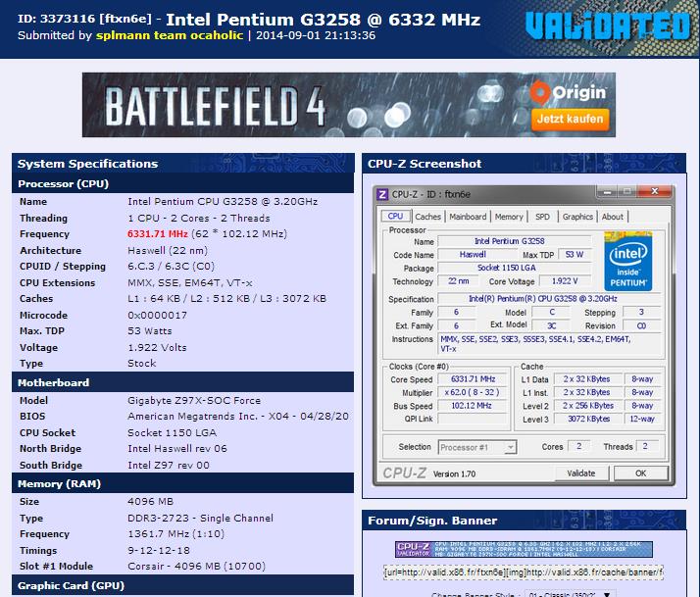Click the Origin logo in banner ad

click(x=568, y=92)
